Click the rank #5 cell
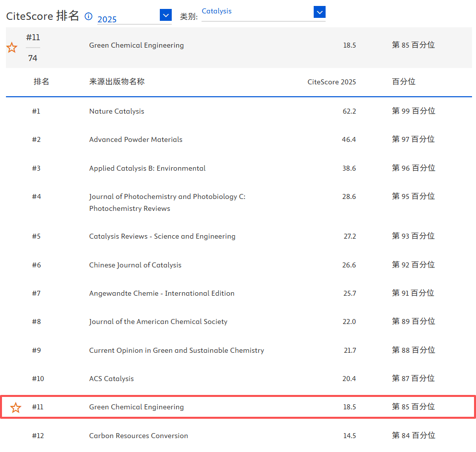Screen dimensions: 476x452 click(x=36, y=236)
